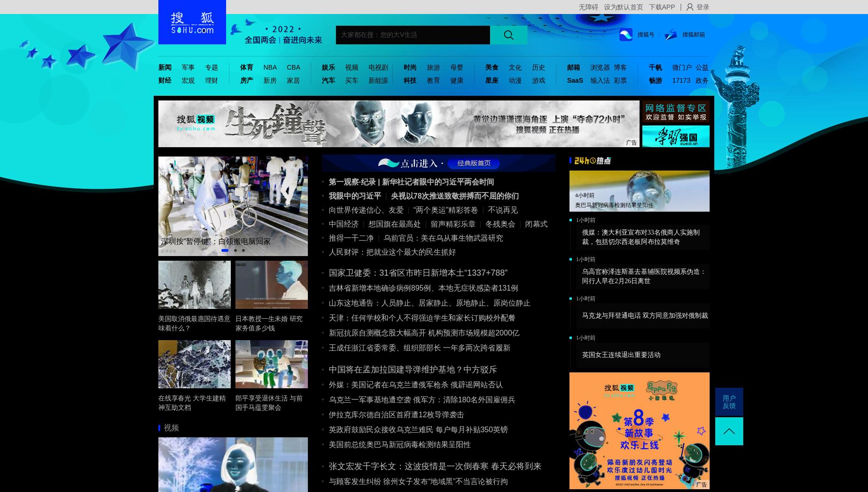Image resolution: width=868 pixels, height=492 pixels.
Task: Click the 用户反馈 feedback button
Action: 729,402
